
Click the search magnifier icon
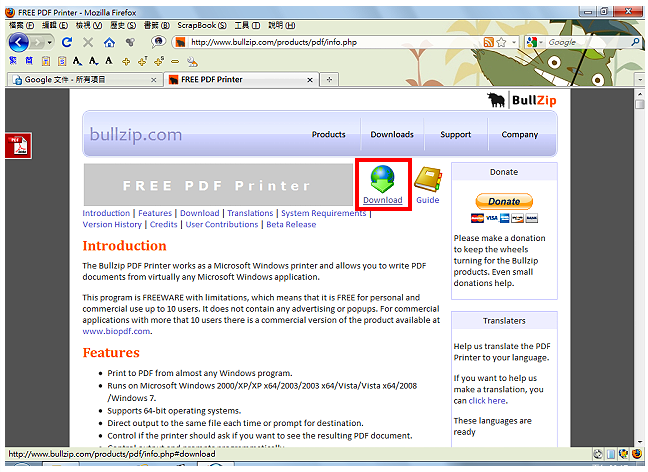click(x=636, y=42)
